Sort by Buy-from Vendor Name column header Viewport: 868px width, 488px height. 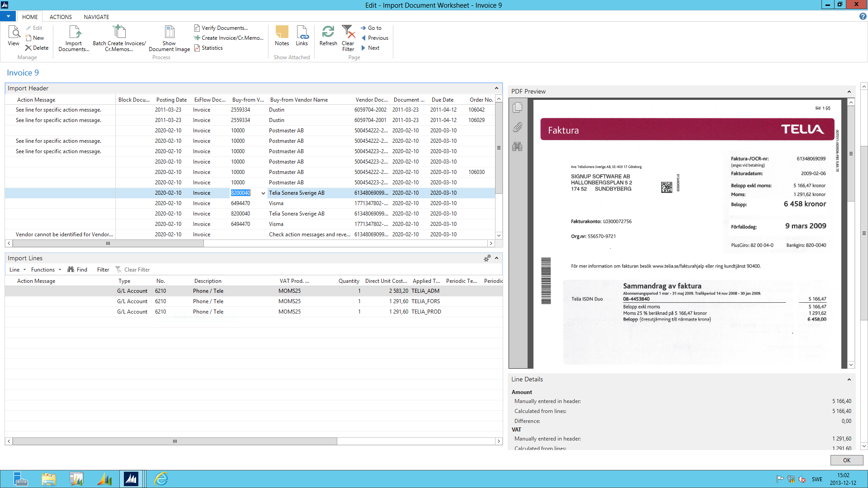tap(299, 100)
